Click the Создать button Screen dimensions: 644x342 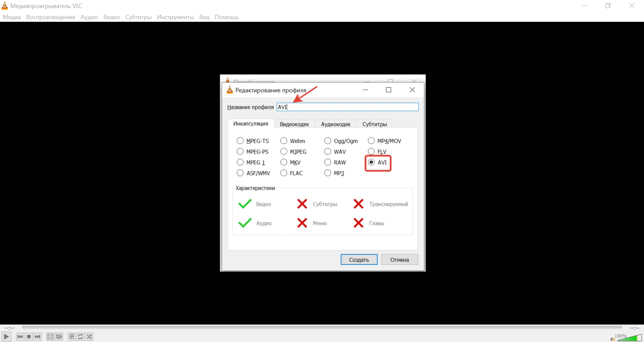coord(359,260)
